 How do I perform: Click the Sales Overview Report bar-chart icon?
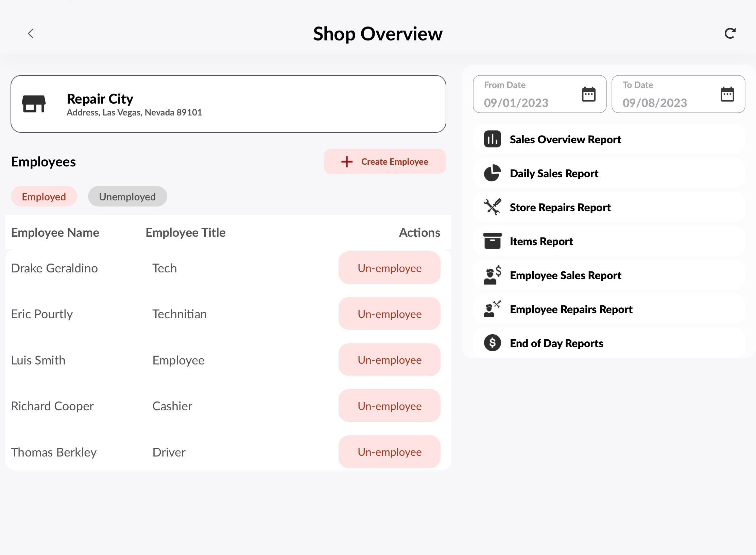coord(492,139)
